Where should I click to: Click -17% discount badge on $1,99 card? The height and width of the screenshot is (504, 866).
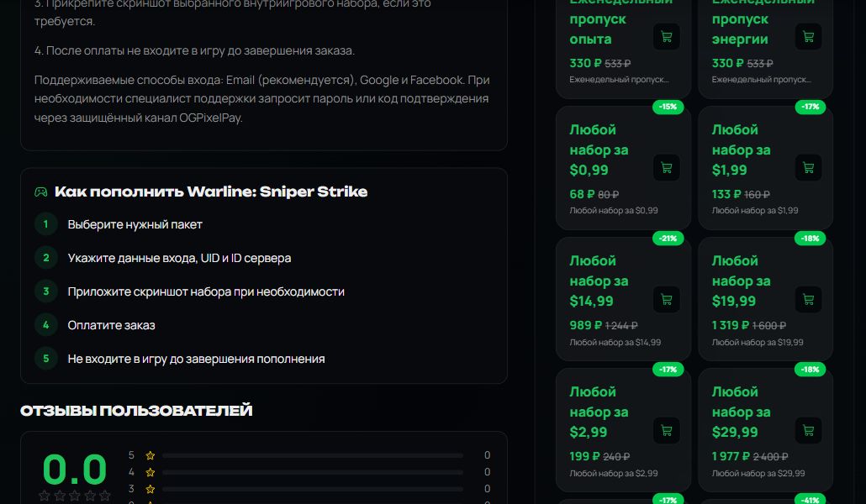pos(811,107)
